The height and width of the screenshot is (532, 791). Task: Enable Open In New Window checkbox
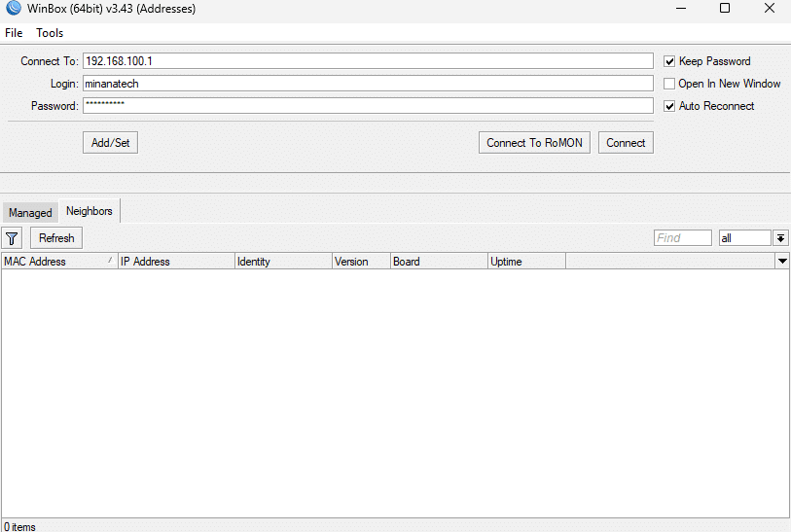click(x=669, y=84)
